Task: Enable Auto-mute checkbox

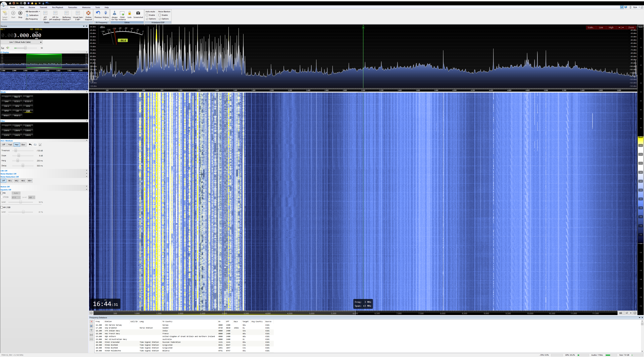Action: tap(147, 15)
